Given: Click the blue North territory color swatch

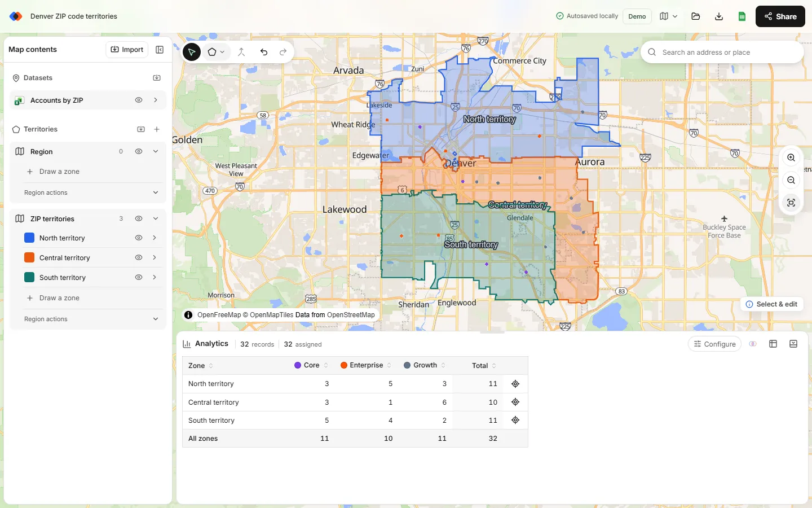Looking at the screenshot, I should [29, 238].
